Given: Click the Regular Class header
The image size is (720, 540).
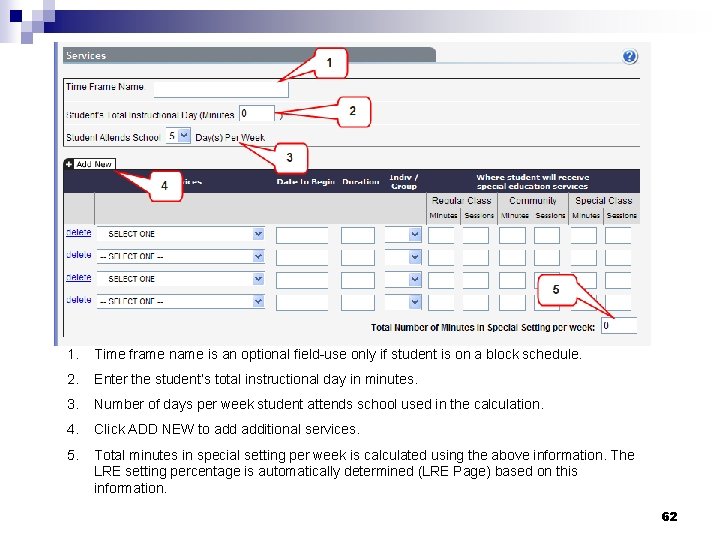Looking at the screenshot, I should pyautogui.click(x=461, y=201).
